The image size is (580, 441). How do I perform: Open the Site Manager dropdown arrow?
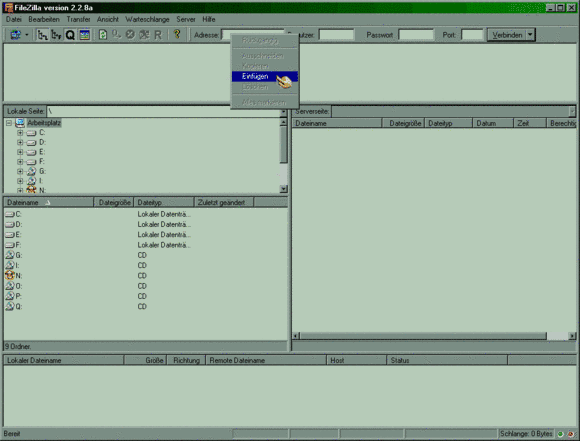[x=27, y=35]
